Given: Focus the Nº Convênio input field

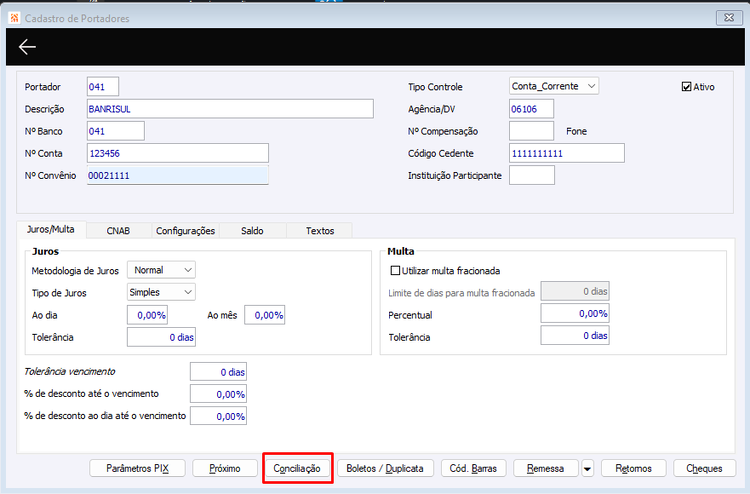Looking at the screenshot, I should tap(177, 176).
